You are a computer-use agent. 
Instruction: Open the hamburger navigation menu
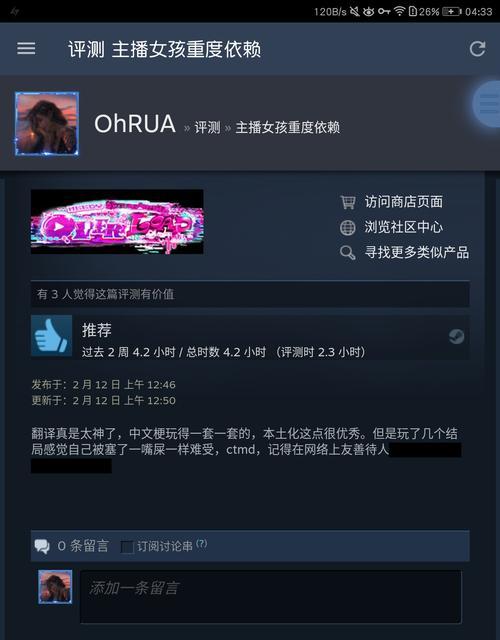26,49
